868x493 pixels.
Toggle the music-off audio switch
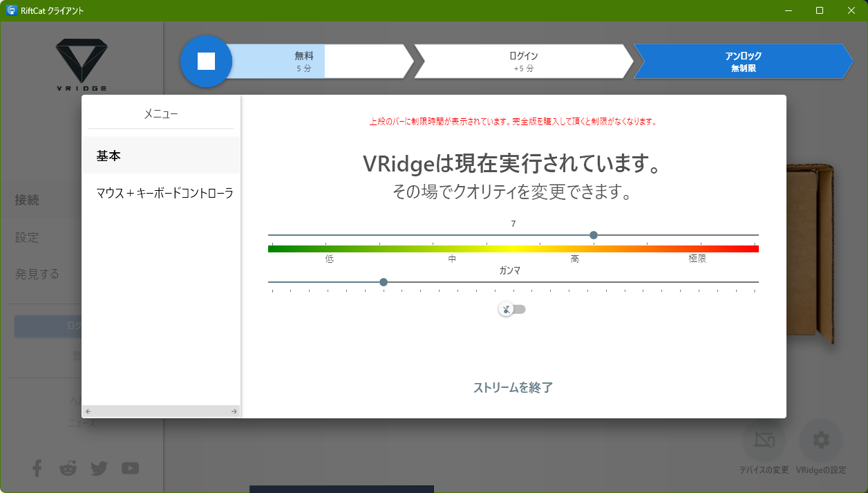513,309
